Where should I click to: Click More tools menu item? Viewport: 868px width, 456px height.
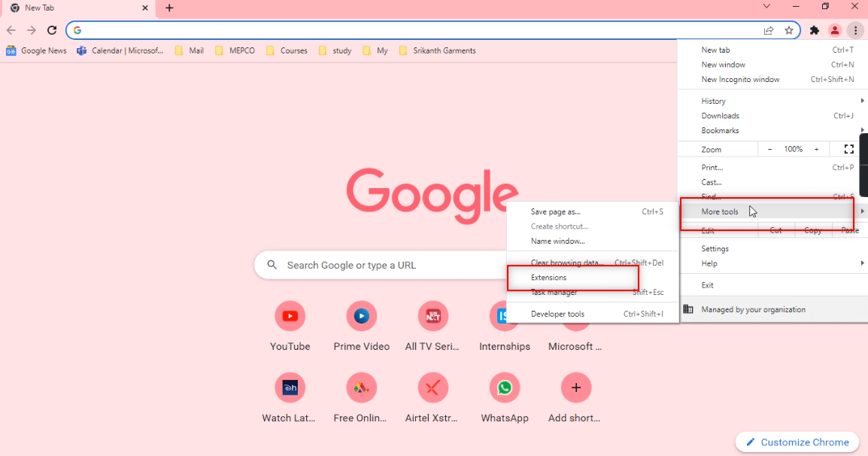click(x=772, y=211)
